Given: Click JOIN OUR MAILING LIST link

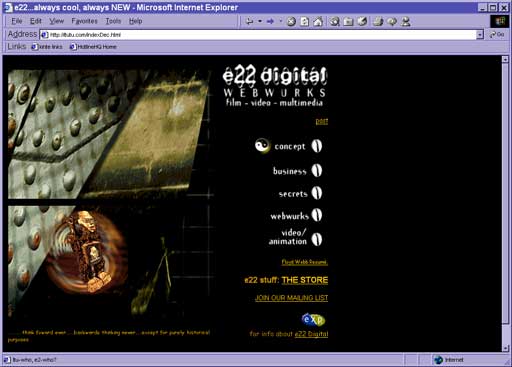Looking at the screenshot, I should pos(292,298).
